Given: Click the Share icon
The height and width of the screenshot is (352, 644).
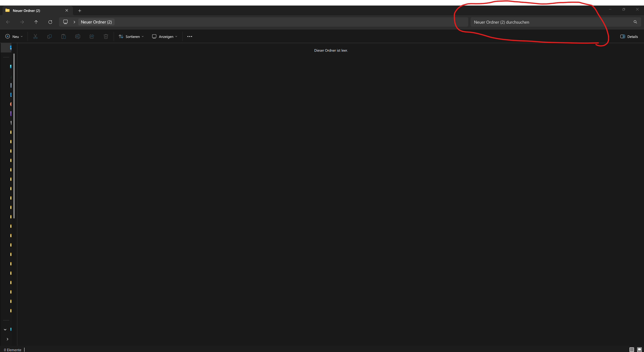Looking at the screenshot, I should point(92,36).
